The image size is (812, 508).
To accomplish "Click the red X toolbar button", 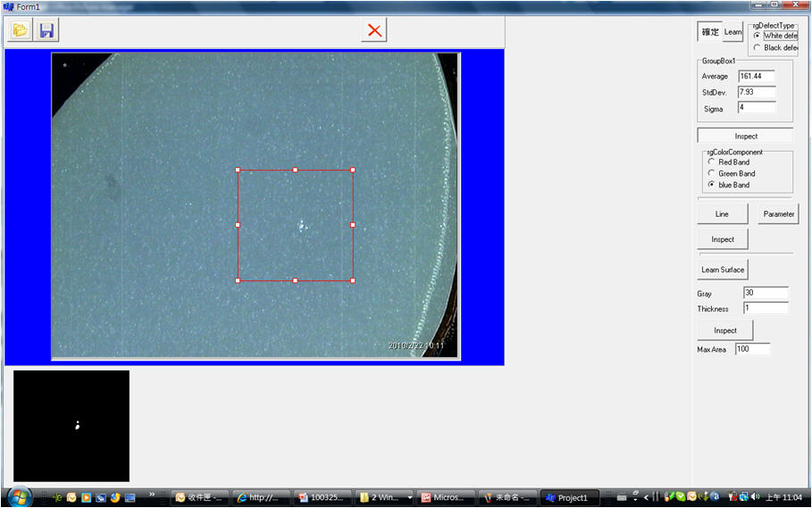I will tap(374, 30).
